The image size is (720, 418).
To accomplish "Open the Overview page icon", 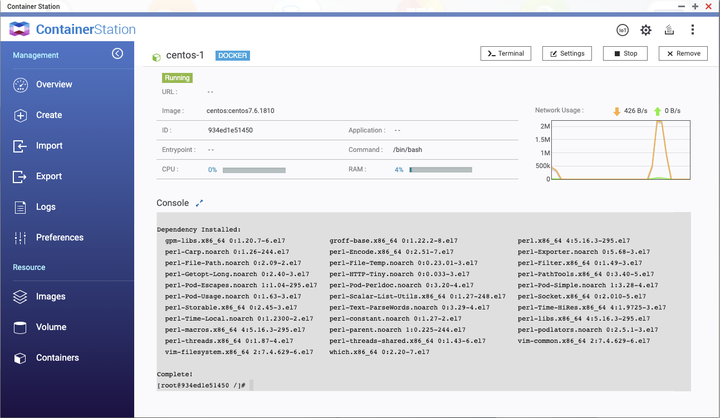I will pos(20,85).
